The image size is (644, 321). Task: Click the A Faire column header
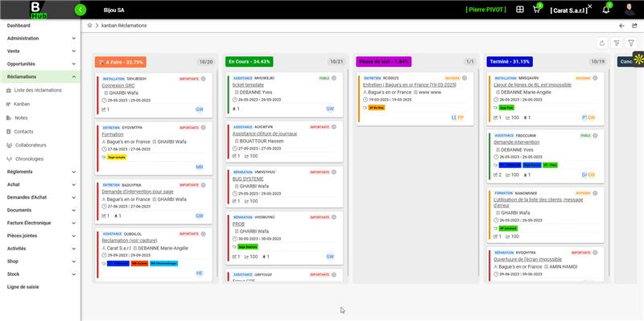120,62
